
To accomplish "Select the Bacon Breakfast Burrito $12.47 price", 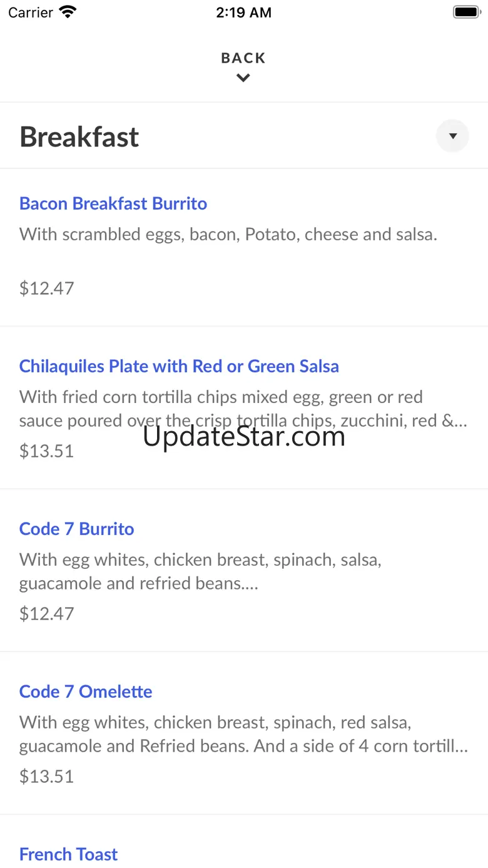I will point(47,288).
